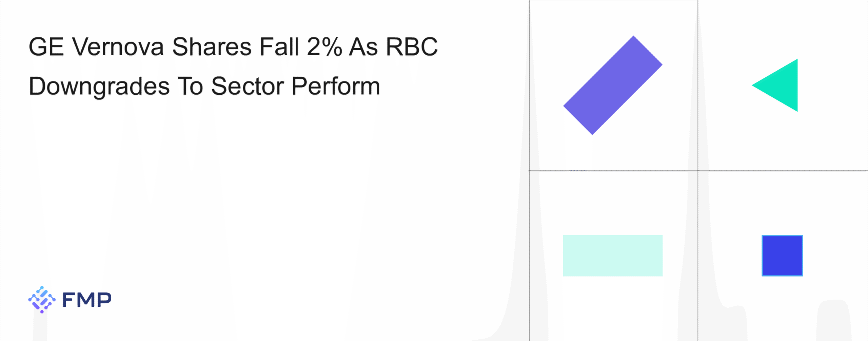Click the word "Fall" in the headline

point(279,47)
